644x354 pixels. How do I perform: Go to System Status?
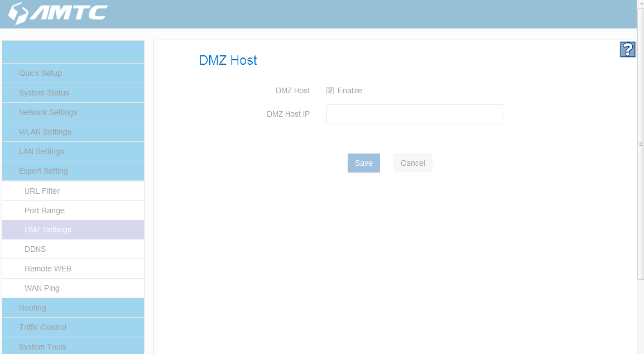(73, 93)
